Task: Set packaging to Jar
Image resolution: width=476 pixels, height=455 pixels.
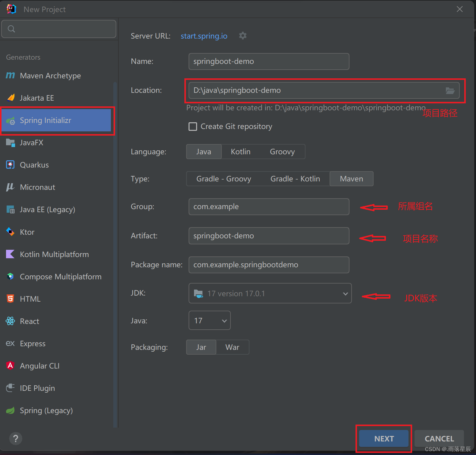Action: 201,347
